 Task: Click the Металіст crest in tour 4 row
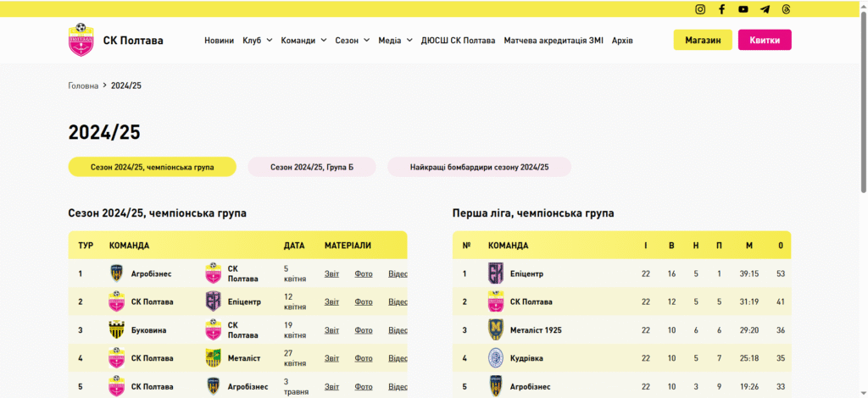click(x=213, y=358)
